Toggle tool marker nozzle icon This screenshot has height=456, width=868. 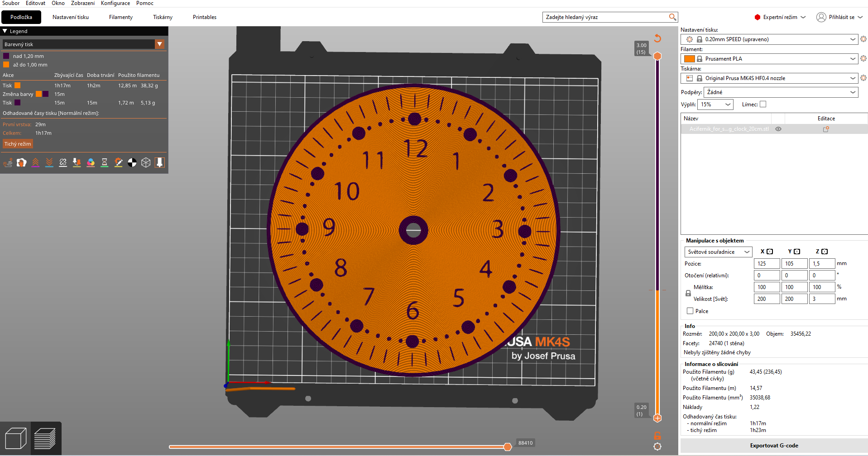click(x=160, y=163)
